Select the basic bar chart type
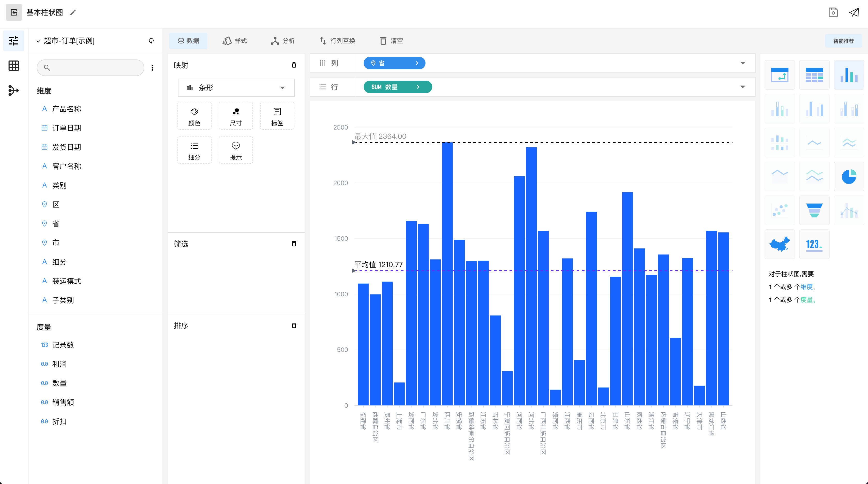The image size is (868, 484). click(x=849, y=75)
